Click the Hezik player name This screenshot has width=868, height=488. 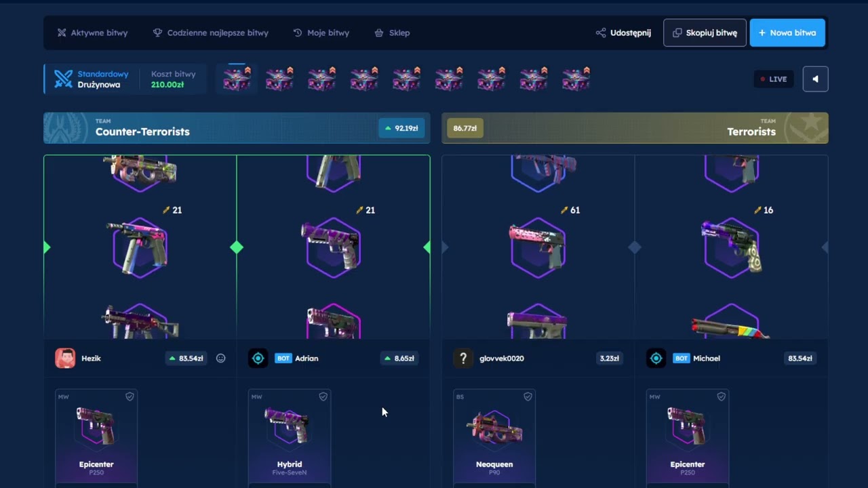tap(91, 358)
